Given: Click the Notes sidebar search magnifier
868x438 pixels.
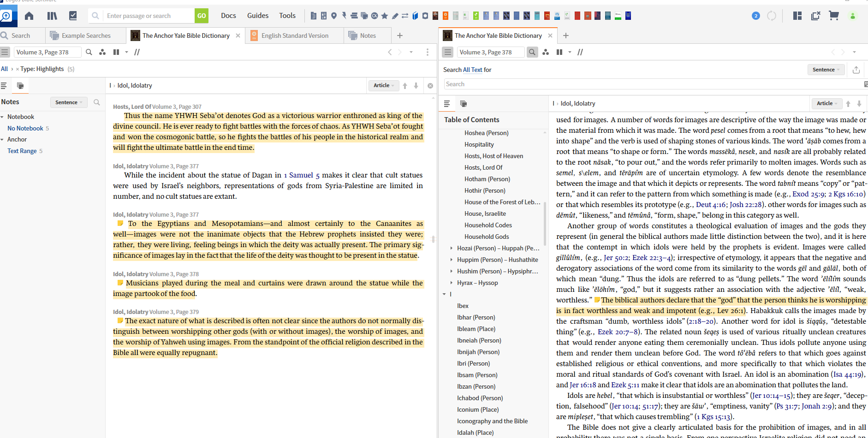Looking at the screenshot, I should tap(97, 102).
